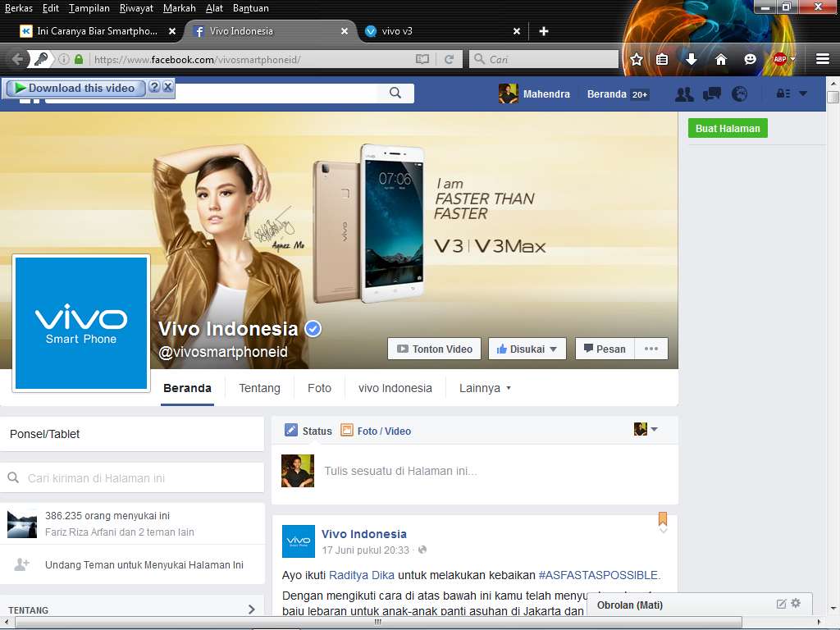
Task: Open chat settings gear icon
Action: [796, 604]
